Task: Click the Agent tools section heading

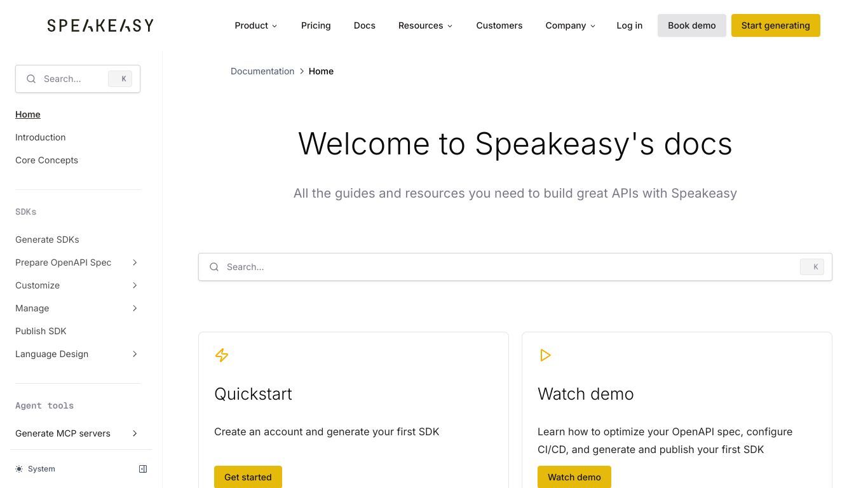Action: (44, 405)
